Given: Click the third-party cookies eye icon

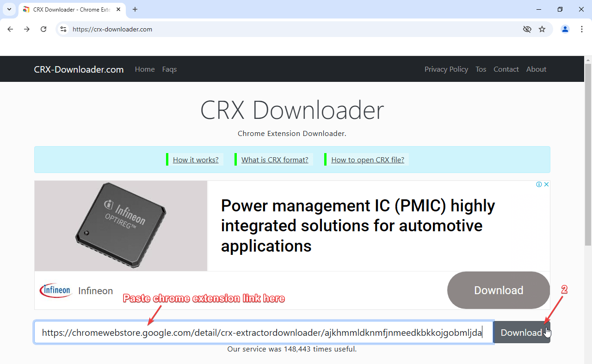Looking at the screenshot, I should pos(527,29).
